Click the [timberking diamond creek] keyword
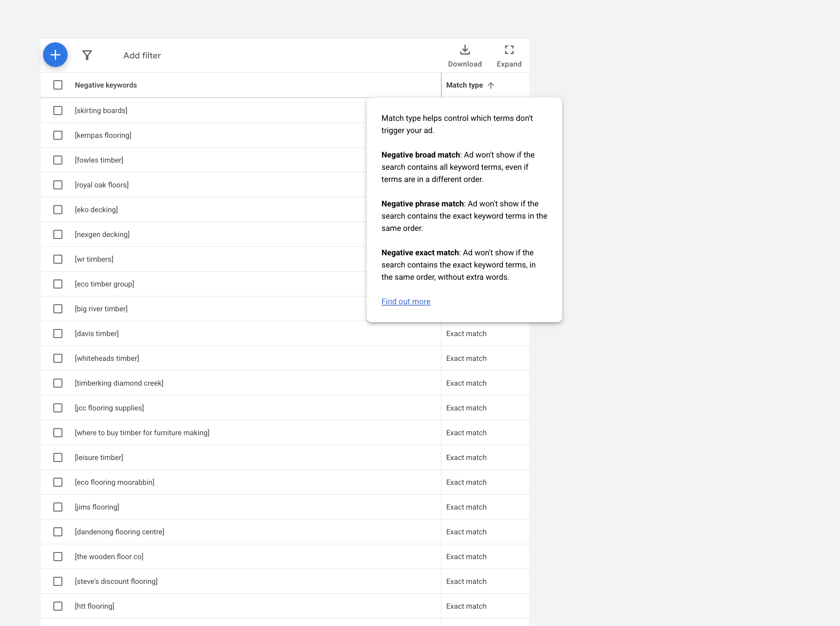 (119, 383)
